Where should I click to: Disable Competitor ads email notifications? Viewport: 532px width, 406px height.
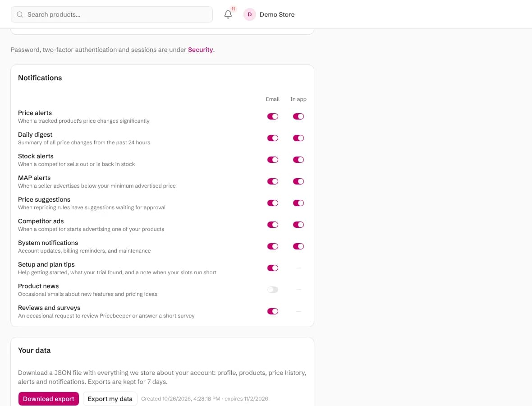(x=272, y=225)
